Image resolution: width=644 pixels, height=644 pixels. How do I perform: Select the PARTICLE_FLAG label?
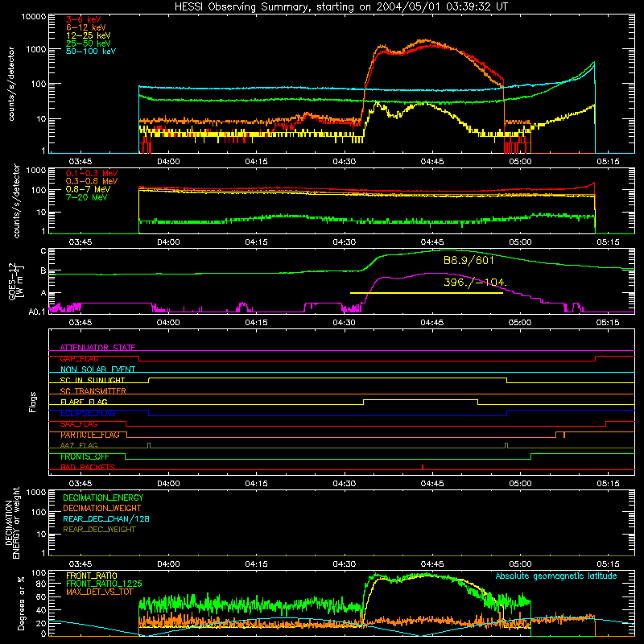tap(90, 435)
